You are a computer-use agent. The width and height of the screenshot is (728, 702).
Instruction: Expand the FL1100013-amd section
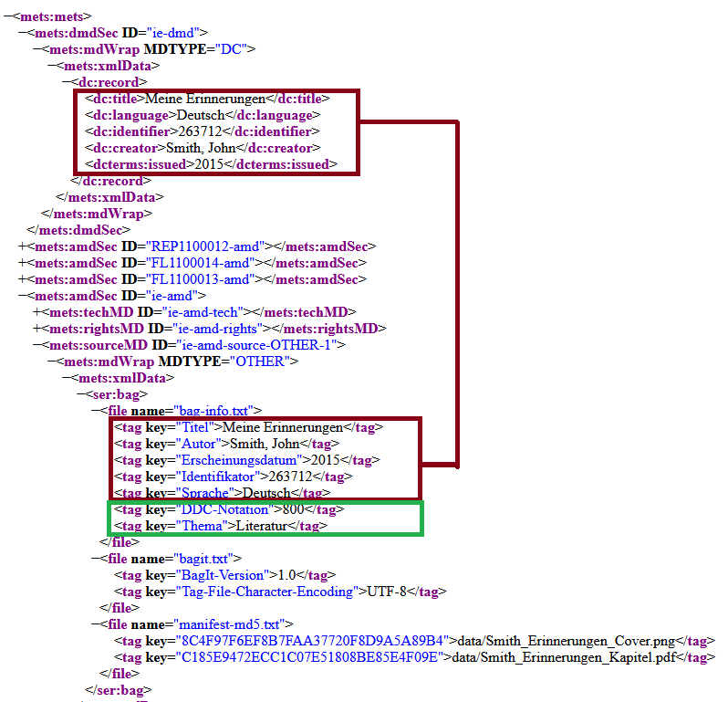(x=22, y=280)
